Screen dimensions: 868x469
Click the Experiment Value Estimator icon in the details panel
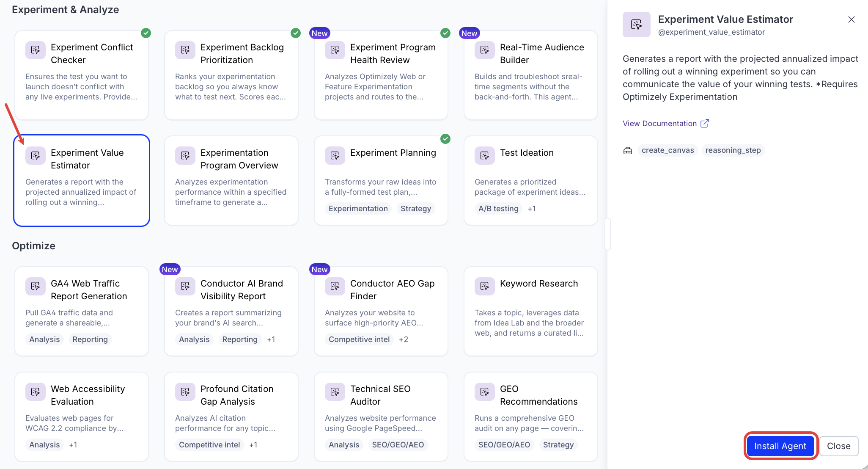click(x=637, y=25)
